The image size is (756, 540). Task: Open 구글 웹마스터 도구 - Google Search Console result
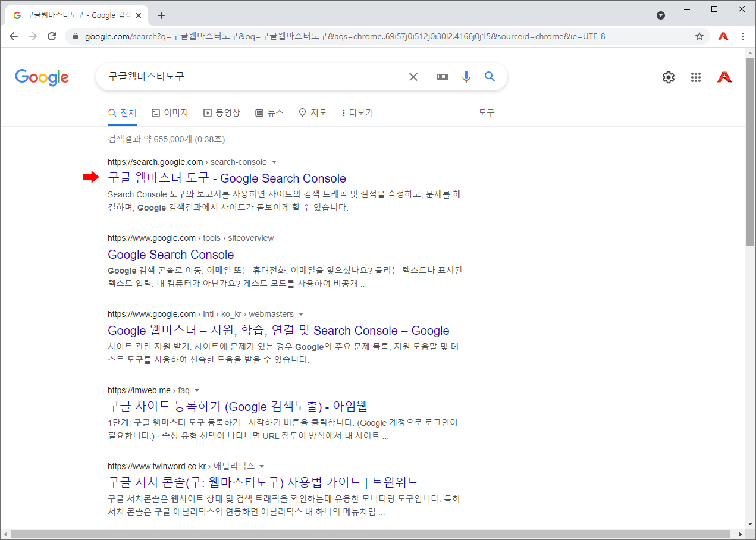tap(227, 178)
